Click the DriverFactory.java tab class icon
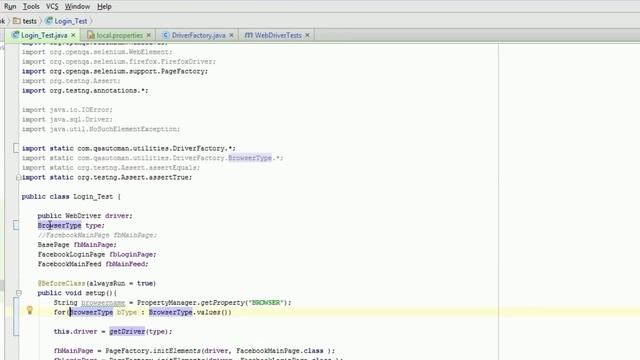This screenshot has height=360, width=640. coord(165,35)
